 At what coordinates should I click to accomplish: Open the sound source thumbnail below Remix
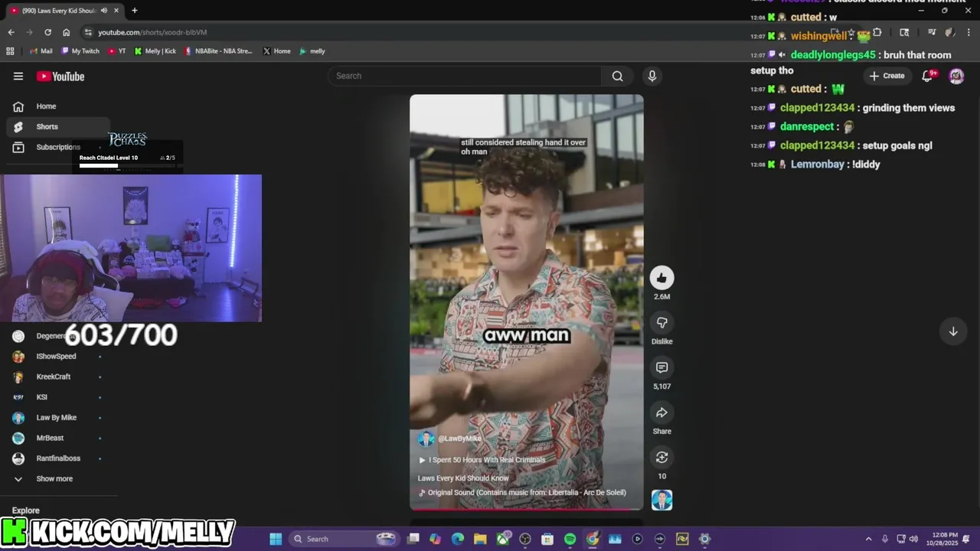coord(662,500)
